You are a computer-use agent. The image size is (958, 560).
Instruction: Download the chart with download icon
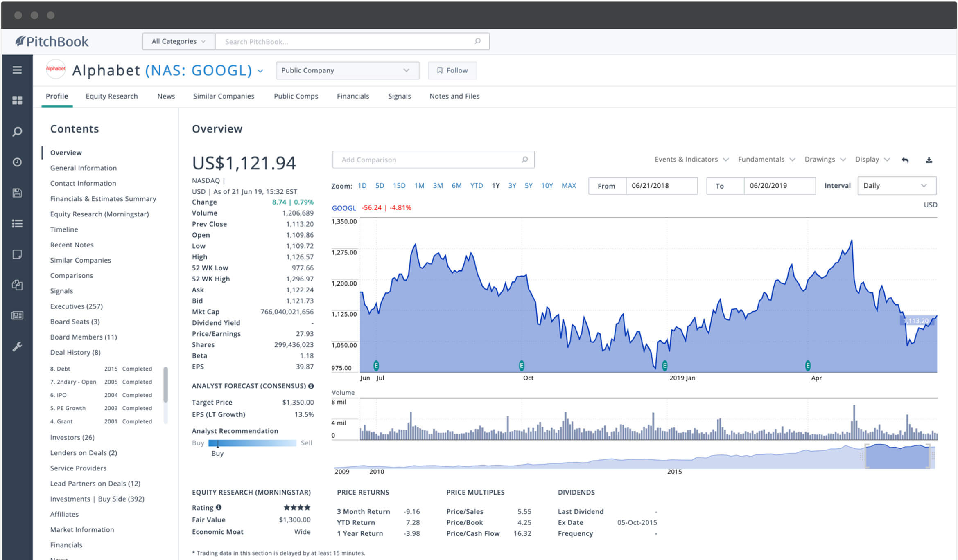tap(929, 160)
